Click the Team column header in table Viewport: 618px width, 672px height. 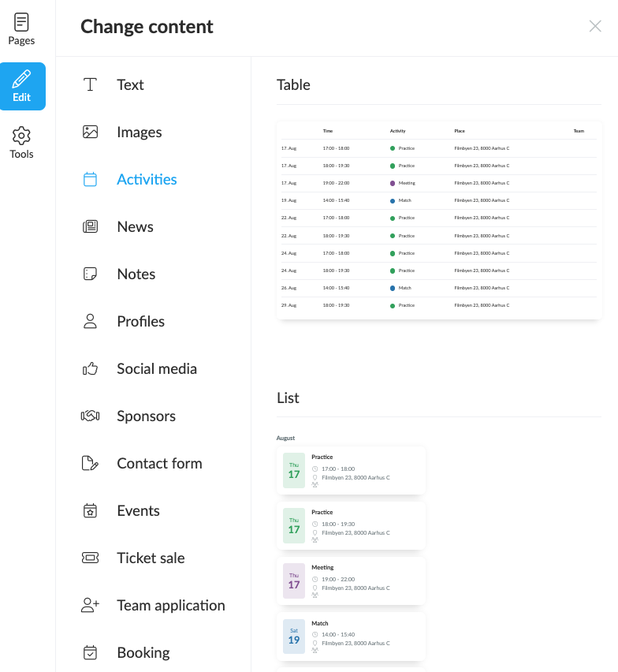pyautogui.click(x=579, y=131)
